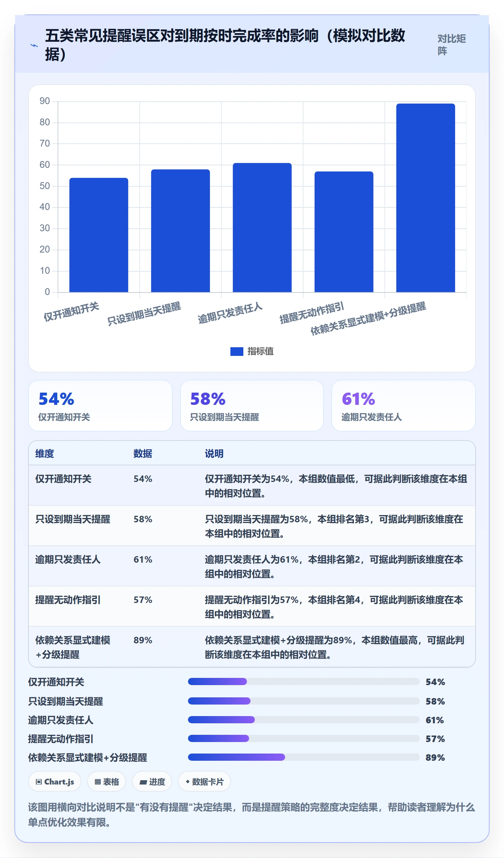Click the 逾期只发责任人 x-axis label
This screenshot has width=504, height=858.
[230, 313]
